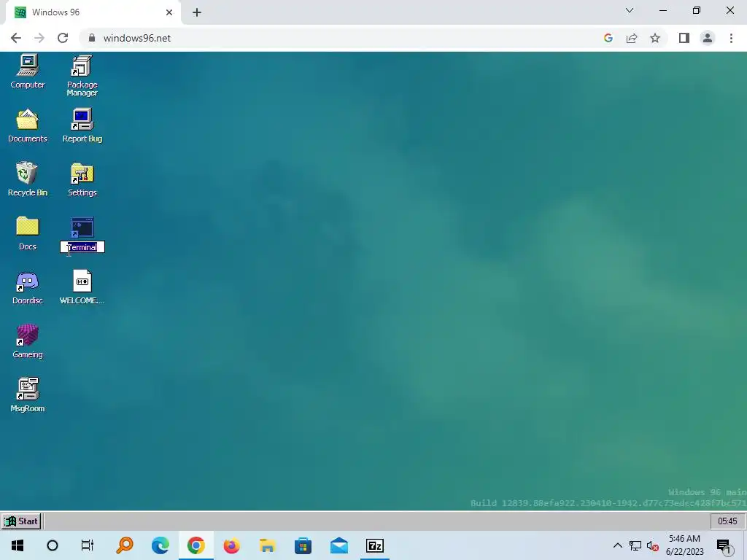The width and height of the screenshot is (747, 560).
Task: Launch Microsoft Edge from taskbar
Action: tap(160, 545)
